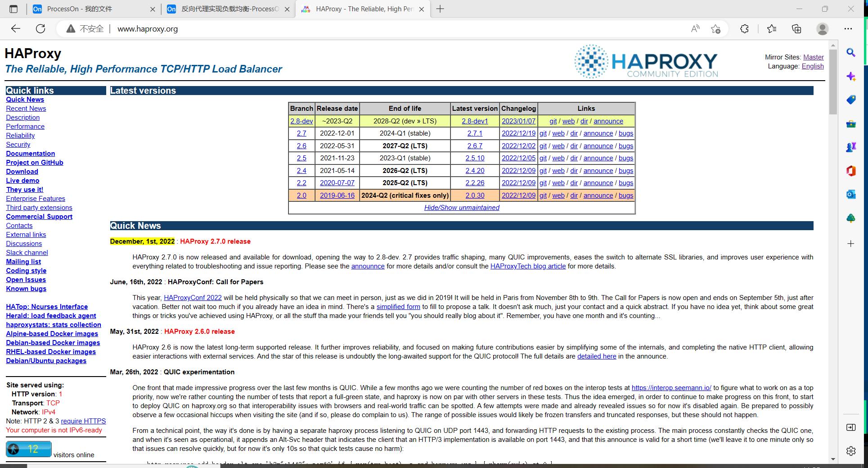Click the browser back arrow
The image size is (868, 468).
[16, 29]
